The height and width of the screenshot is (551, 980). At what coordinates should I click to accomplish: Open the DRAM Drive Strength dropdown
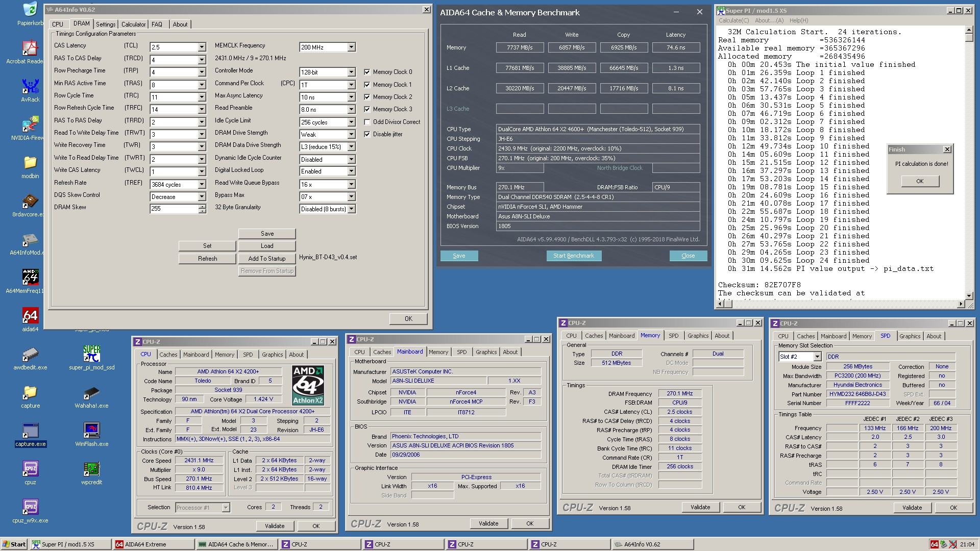click(351, 134)
